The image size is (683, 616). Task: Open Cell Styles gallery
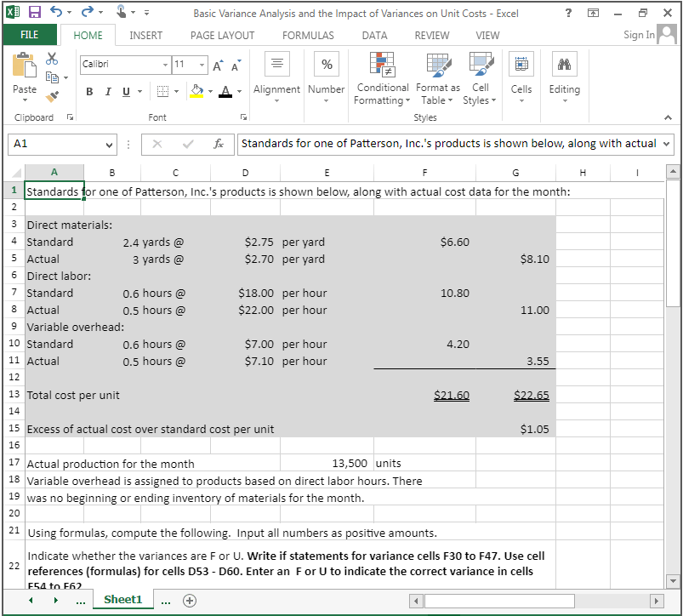click(481, 78)
